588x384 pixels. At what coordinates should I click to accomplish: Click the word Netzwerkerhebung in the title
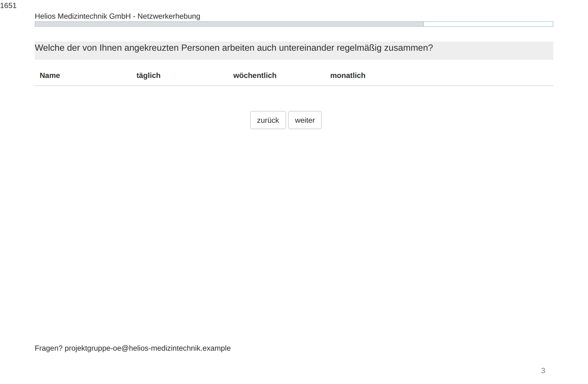tap(169, 16)
